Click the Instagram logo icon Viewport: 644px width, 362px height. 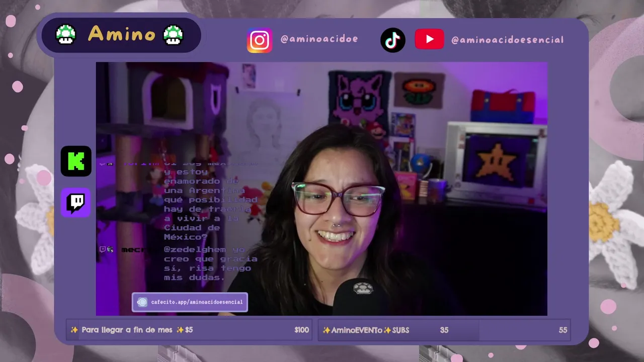tap(260, 40)
